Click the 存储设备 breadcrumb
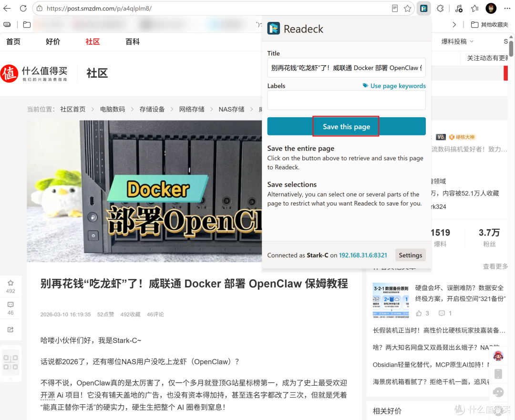 tap(152, 109)
